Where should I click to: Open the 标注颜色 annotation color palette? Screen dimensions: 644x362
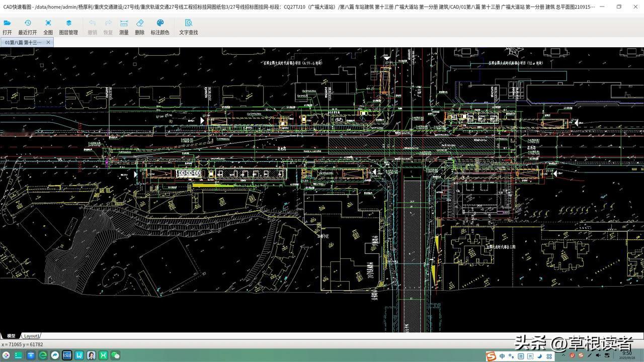point(160,23)
